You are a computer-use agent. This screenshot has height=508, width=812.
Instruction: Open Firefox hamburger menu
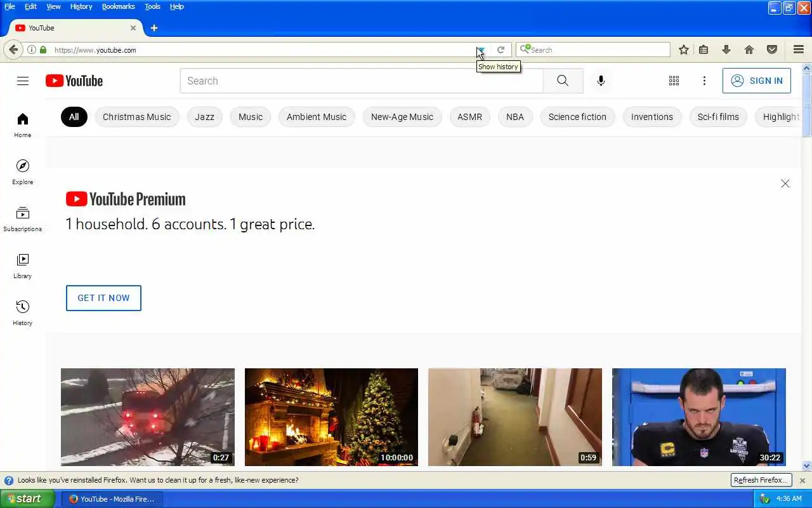click(799, 50)
